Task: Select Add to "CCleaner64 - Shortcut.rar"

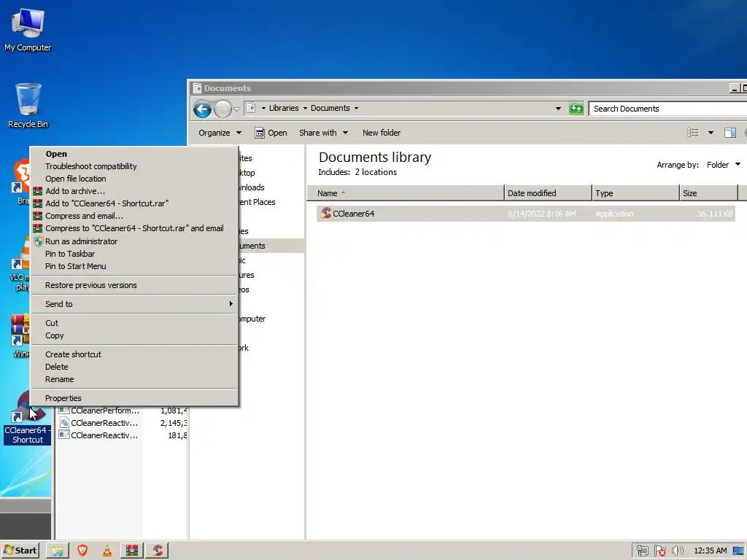Action: (x=134, y=203)
